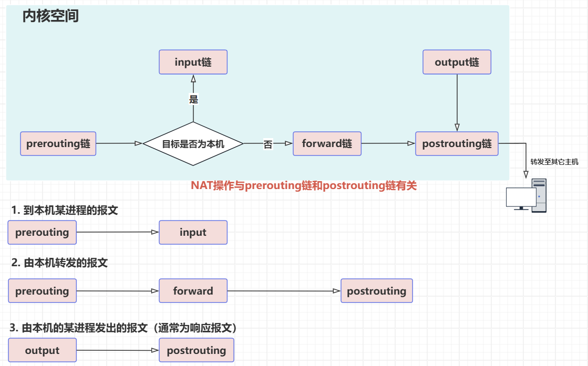Click the 否 label on the connector

(268, 144)
